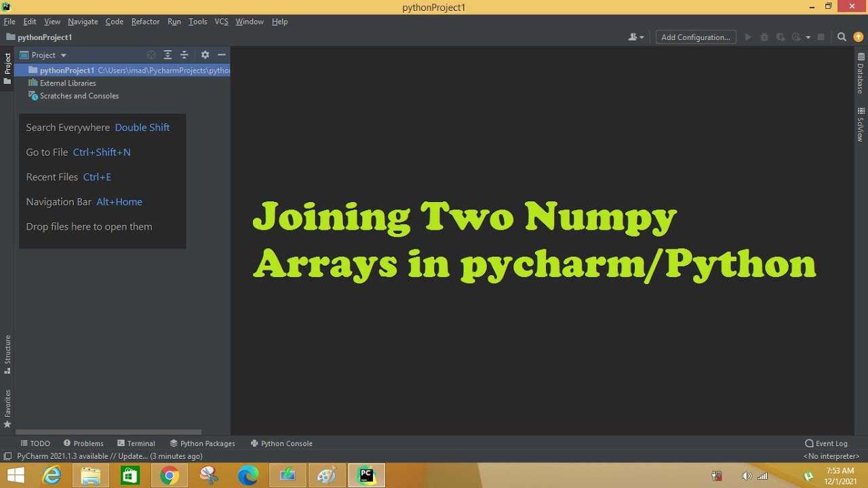Click the Profile run icon
This screenshot has height=488, width=868.
coord(796,37)
